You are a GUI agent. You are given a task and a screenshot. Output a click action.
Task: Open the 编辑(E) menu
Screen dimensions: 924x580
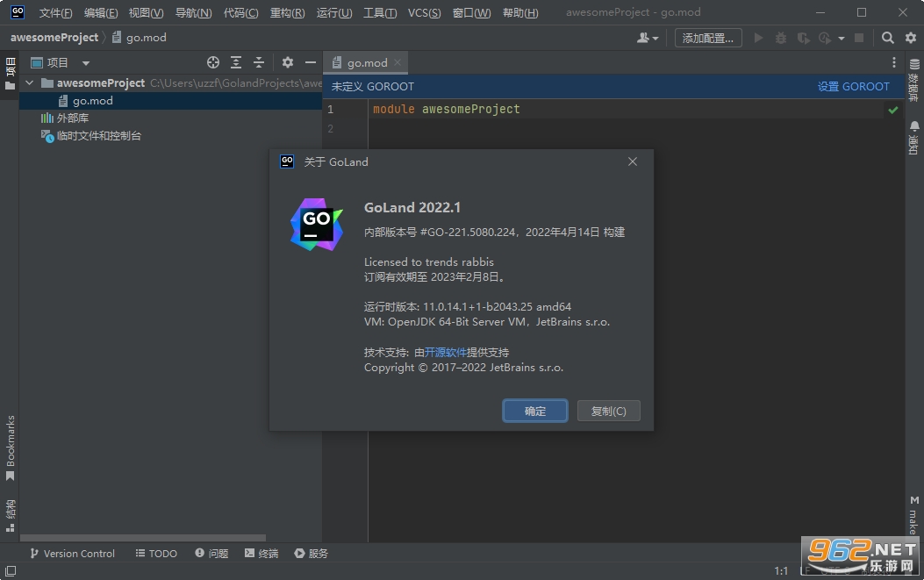(x=101, y=12)
